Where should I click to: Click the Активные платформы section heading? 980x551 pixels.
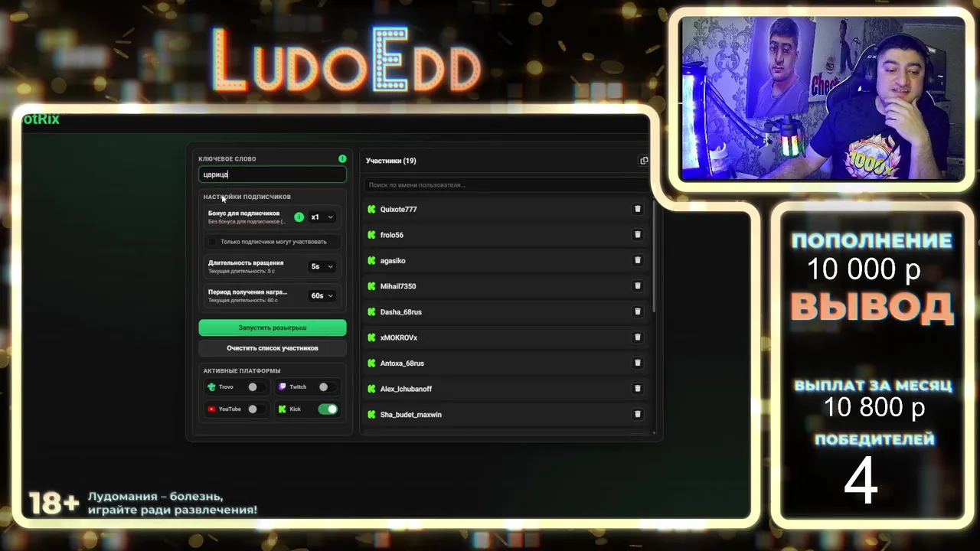tap(242, 371)
